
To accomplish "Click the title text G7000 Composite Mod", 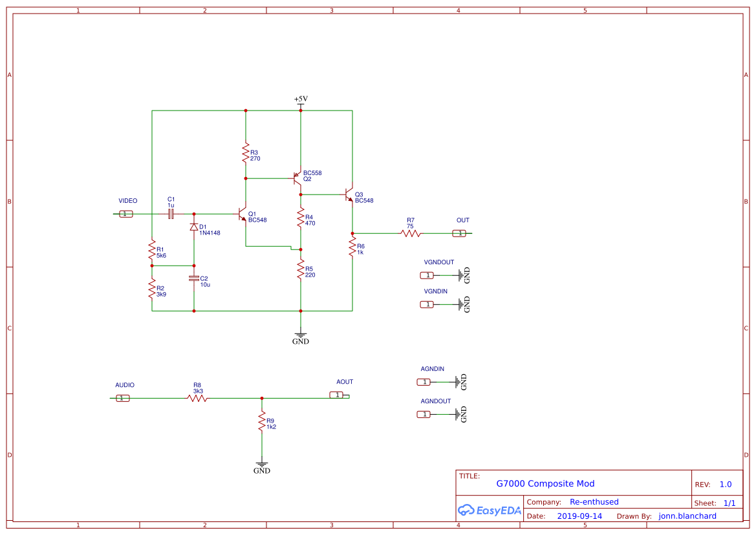I will 546,483.
